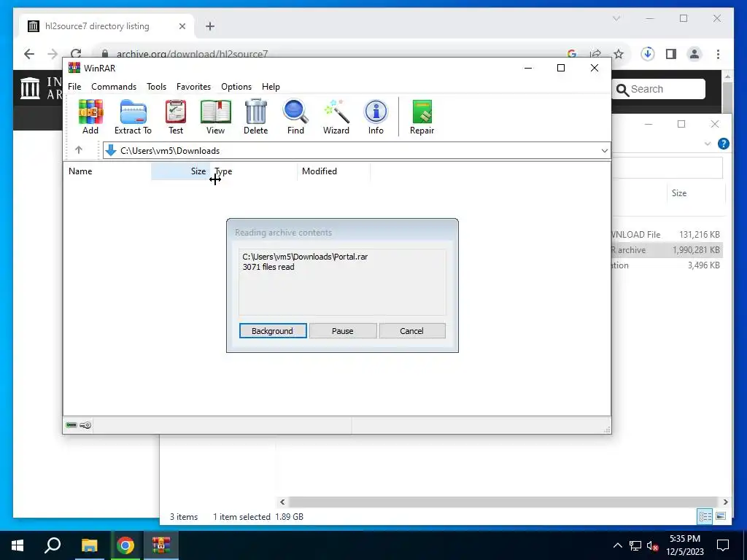Click the Chrome address bar URL
747x560 pixels.
tap(193, 54)
